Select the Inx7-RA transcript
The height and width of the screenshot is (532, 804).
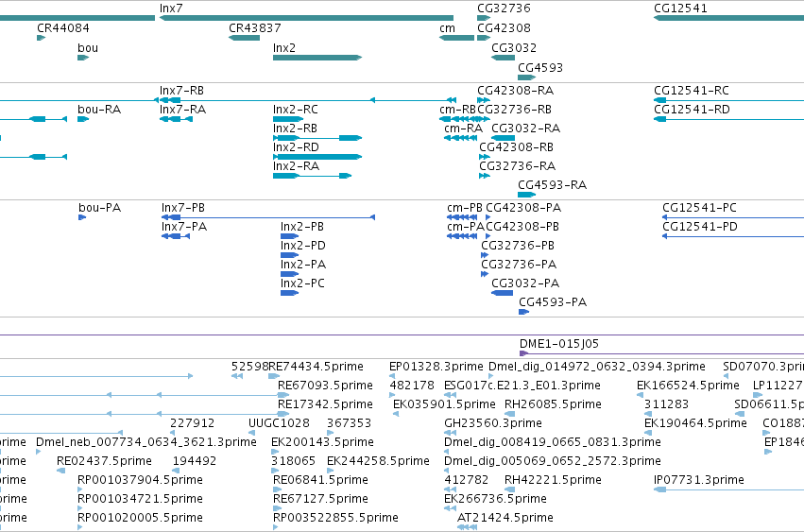tap(182, 110)
